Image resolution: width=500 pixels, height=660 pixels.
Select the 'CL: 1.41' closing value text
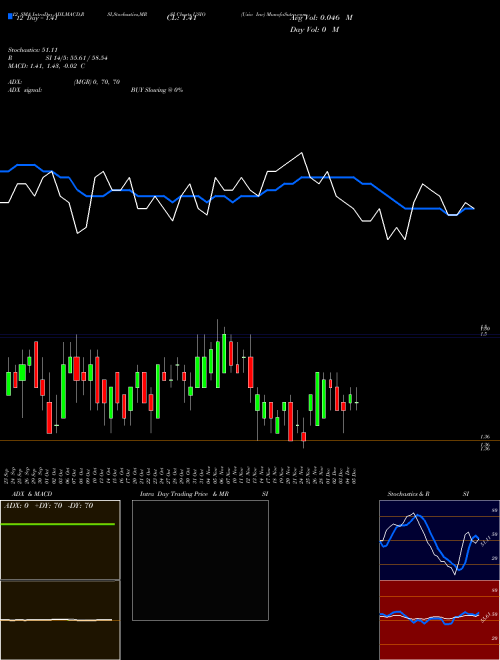(181, 19)
